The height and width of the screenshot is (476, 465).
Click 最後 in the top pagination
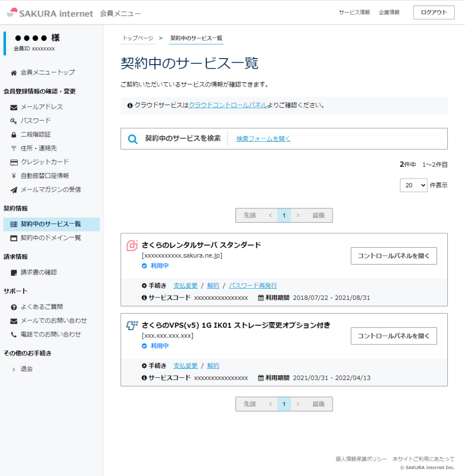click(319, 216)
